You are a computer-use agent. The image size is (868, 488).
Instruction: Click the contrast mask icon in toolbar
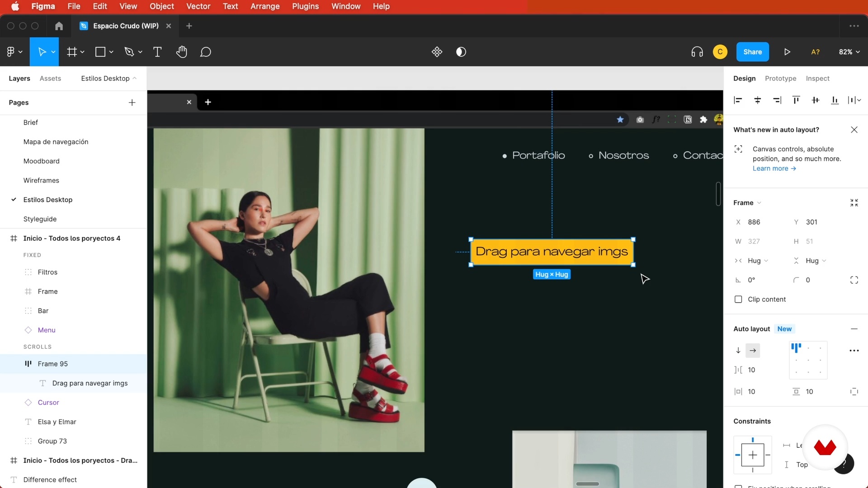[461, 52]
